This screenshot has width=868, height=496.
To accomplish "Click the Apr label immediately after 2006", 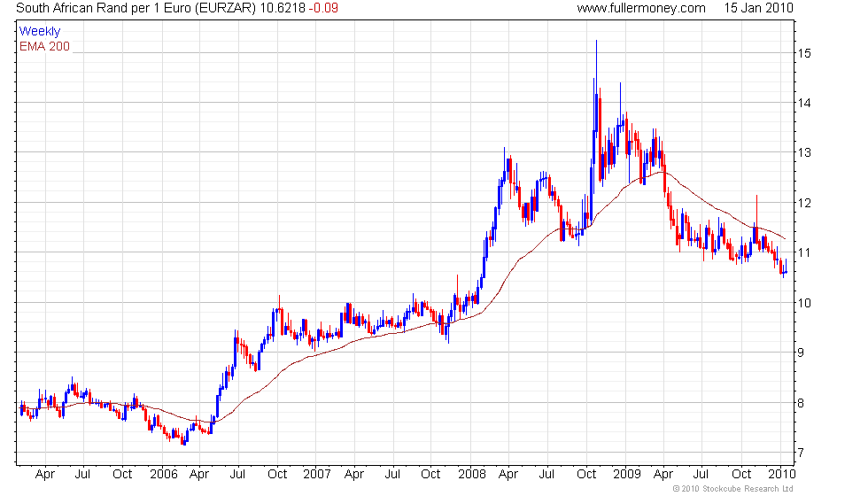I will click(x=199, y=475).
